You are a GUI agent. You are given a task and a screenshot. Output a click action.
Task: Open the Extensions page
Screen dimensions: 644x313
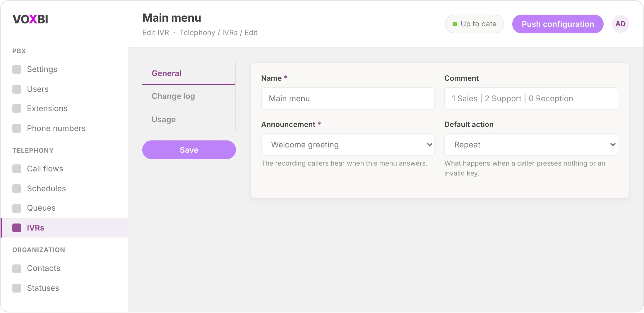tap(64, 109)
